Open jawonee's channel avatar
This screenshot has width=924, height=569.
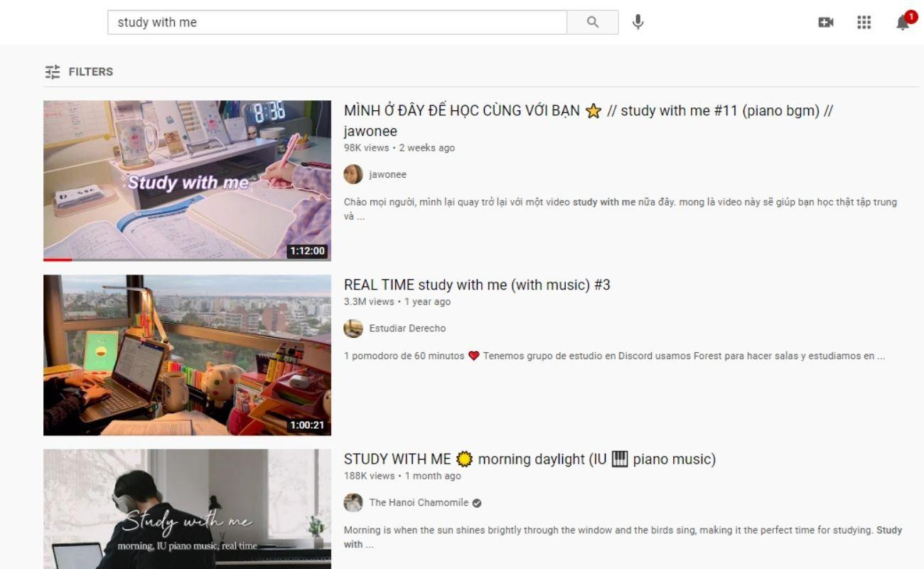coord(353,174)
